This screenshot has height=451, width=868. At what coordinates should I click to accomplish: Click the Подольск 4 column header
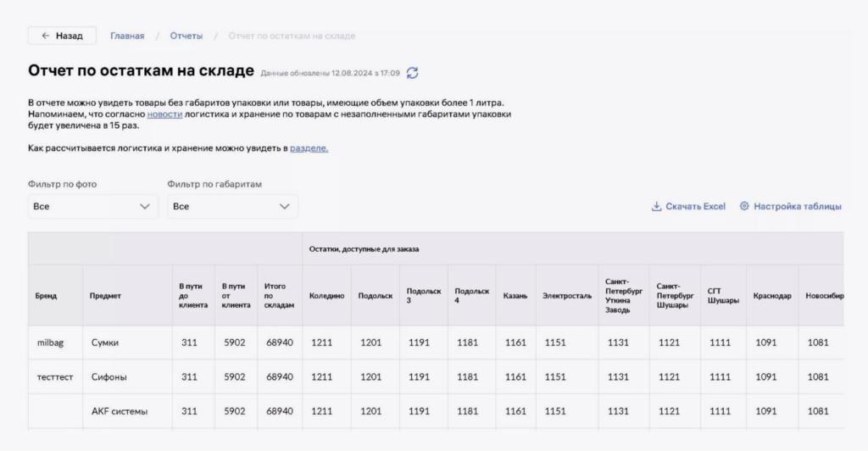pos(471,296)
